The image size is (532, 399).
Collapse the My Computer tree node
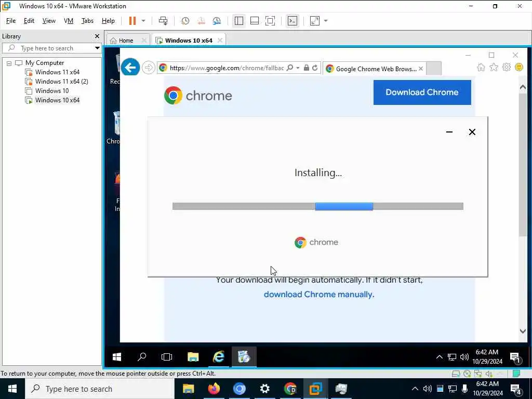9,63
